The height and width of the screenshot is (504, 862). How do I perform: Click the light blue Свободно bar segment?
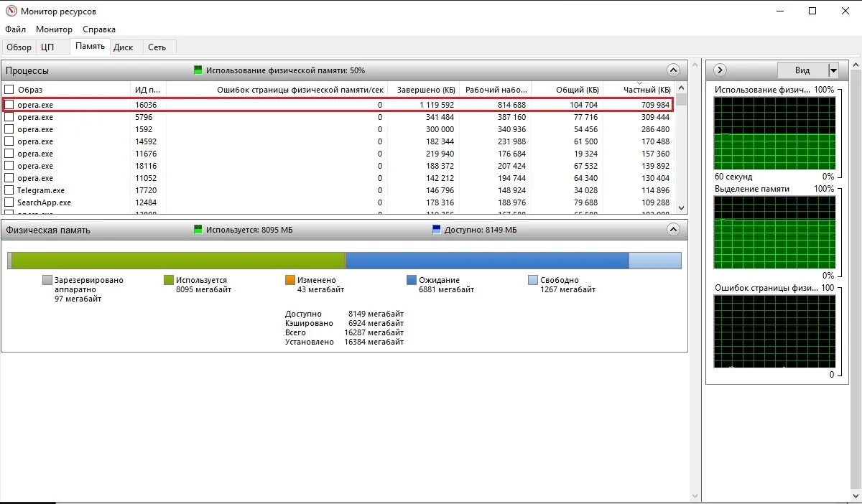coord(655,261)
